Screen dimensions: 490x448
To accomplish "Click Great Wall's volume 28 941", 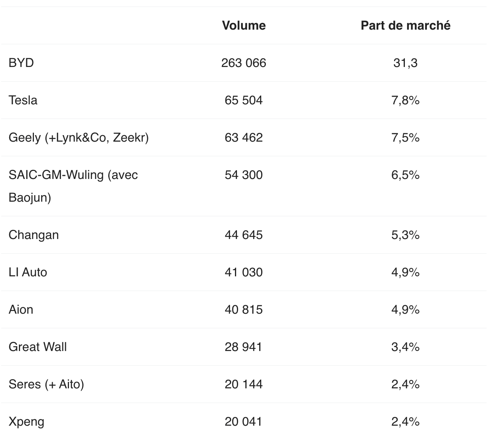I will coord(243,347).
